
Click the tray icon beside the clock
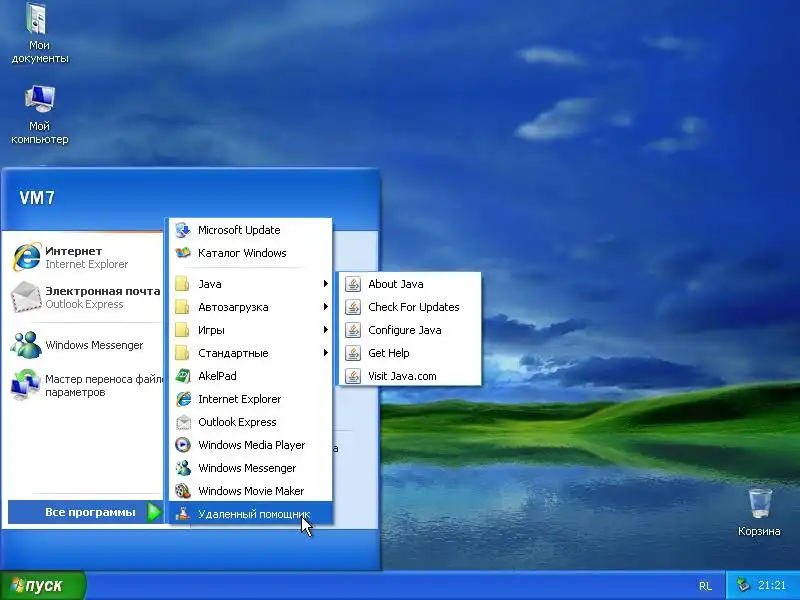pyautogui.click(x=743, y=585)
